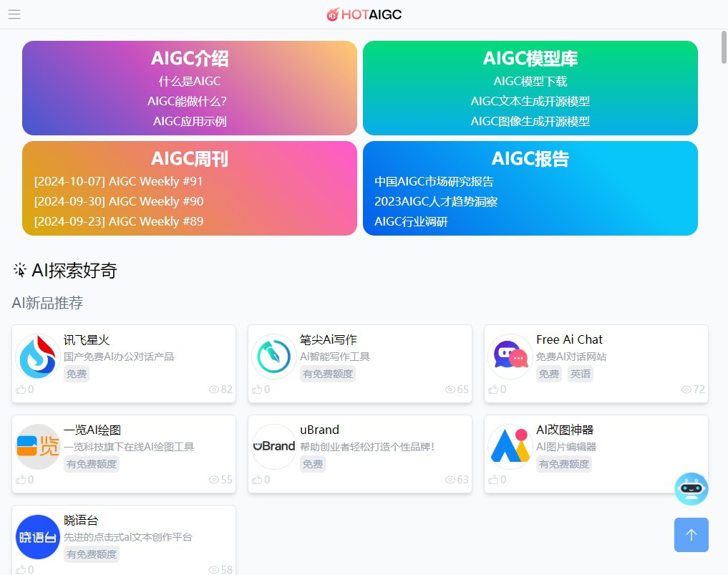Click the 有免费额度 tag on 笔尖Ai写作
This screenshot has height=575, width=728.
[x=328, y=374]
